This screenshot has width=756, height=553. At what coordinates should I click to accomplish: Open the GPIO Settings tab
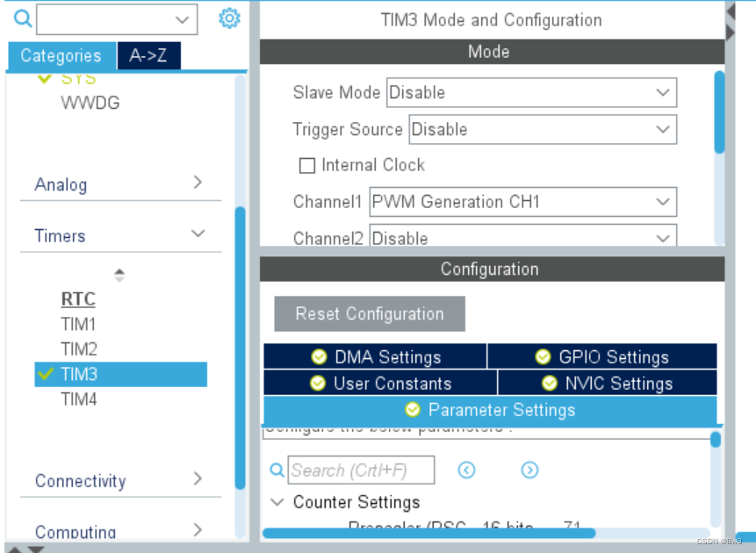606,356
